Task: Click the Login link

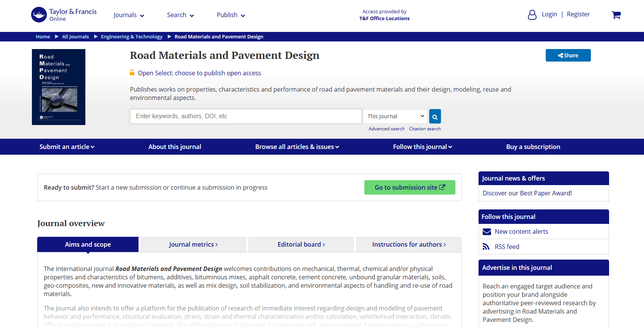Action: [x=549, y=14]
